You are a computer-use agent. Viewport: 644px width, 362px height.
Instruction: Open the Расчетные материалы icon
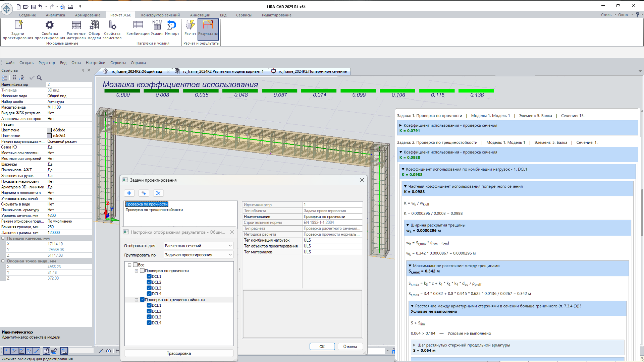point(76,25)
